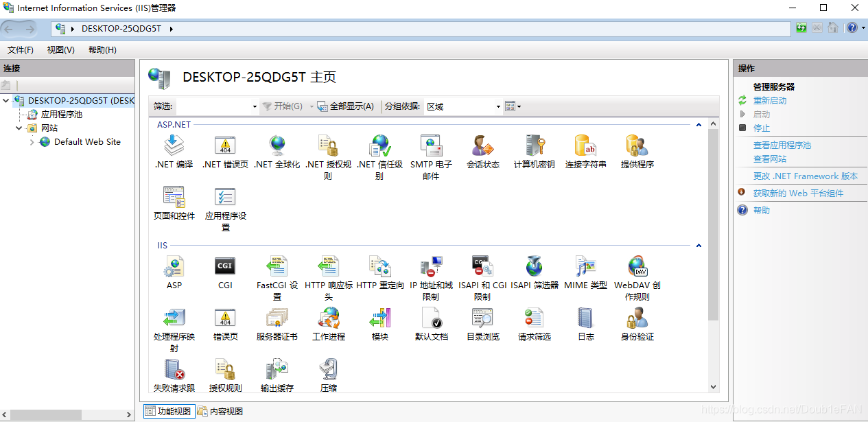Image resolution: width=868 pixels, height=422 pixels.
Task: Open .NET 授权规则 lock icon
Action: [x=328, y=145]
